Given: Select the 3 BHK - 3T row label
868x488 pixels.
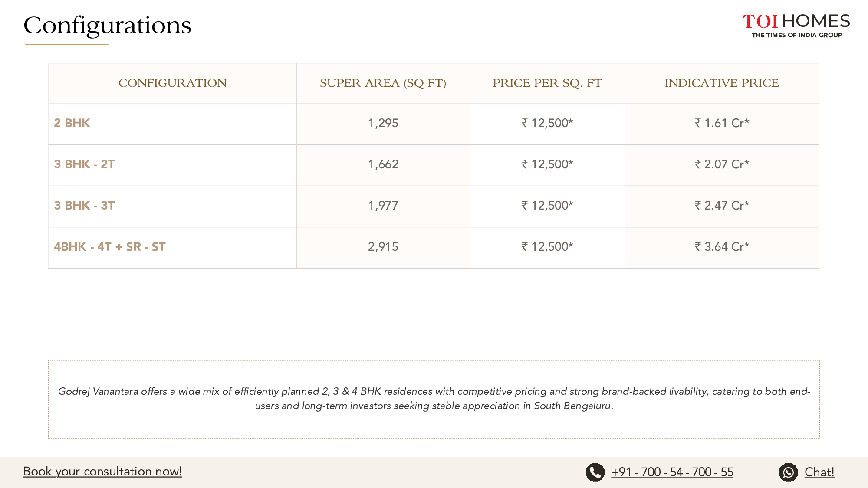Looking at the screenshot, I should (84, 206).
